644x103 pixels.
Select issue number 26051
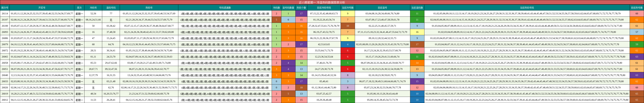(5, 69)
